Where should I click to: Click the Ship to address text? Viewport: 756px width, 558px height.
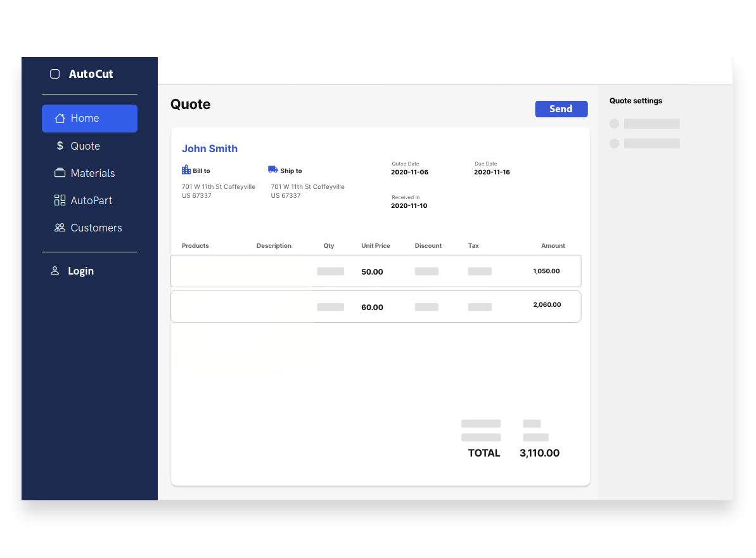point(307,191)
